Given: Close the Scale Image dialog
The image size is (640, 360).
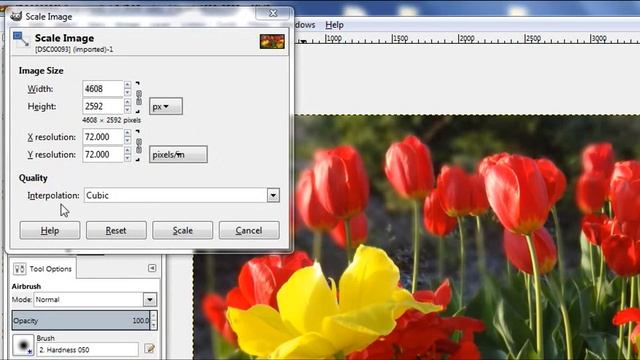Looking at the screenshot, I should click(273, 13).
